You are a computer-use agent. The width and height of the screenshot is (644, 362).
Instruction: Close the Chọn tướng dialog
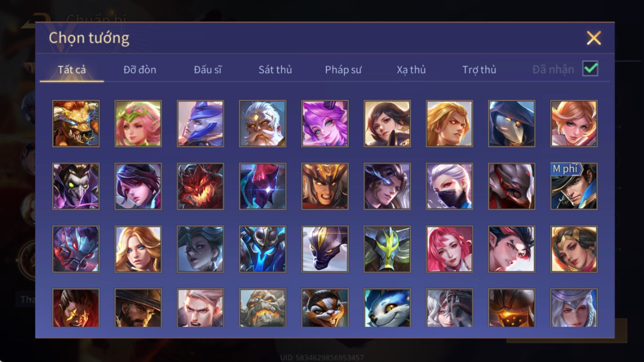tap(594, 38)
